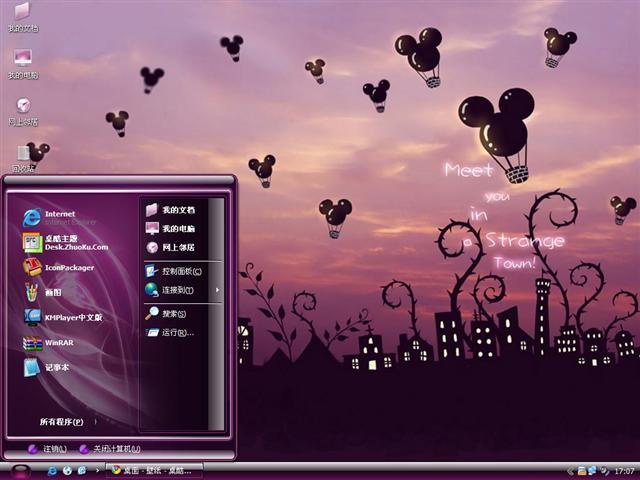Screen dimensions: 640x480
Task: Switch to 桌面 - 壁纸 - 桌酷 taskbar window
Action: 154,471
